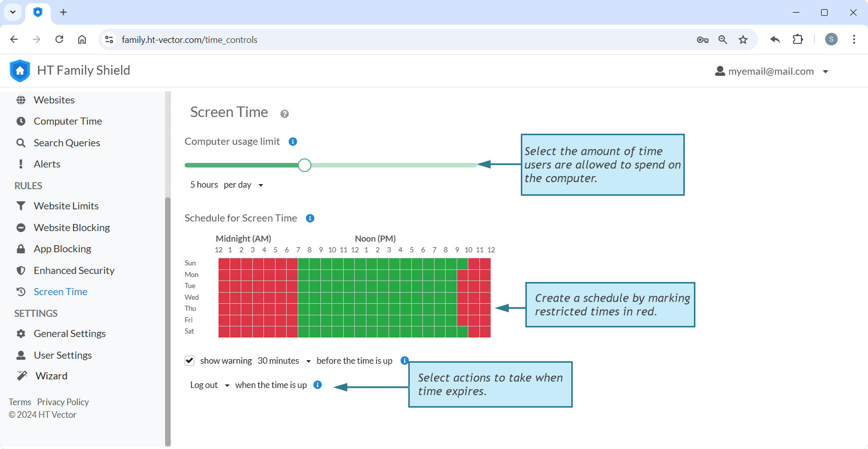This screenshot has height=449, width=868.
Task: Click info icon beside Schedule for Screen Time
Action: click(x=310, y=218)
